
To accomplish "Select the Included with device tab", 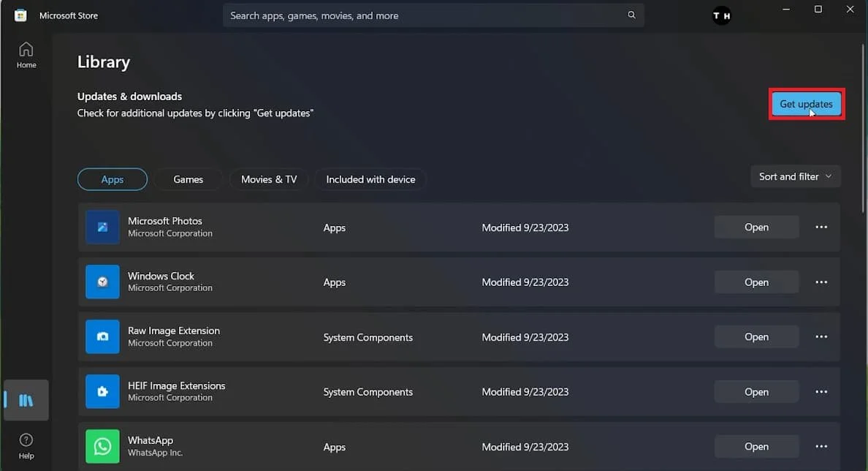I will click(370, 179).
